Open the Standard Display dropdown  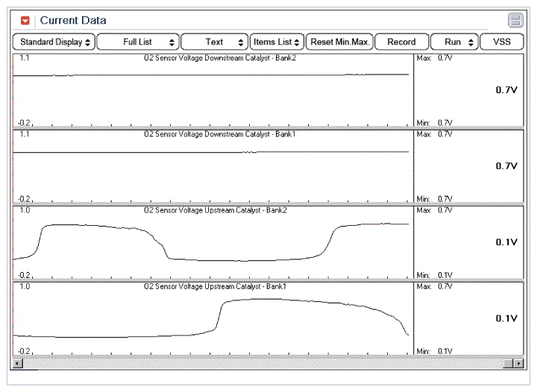coord(54,42)
